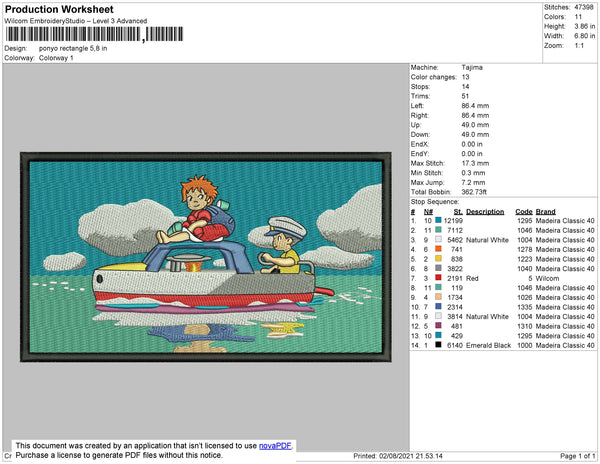Click 'Natural White' in stop 11 row
600x464 pixels.
tap(487, 316)
